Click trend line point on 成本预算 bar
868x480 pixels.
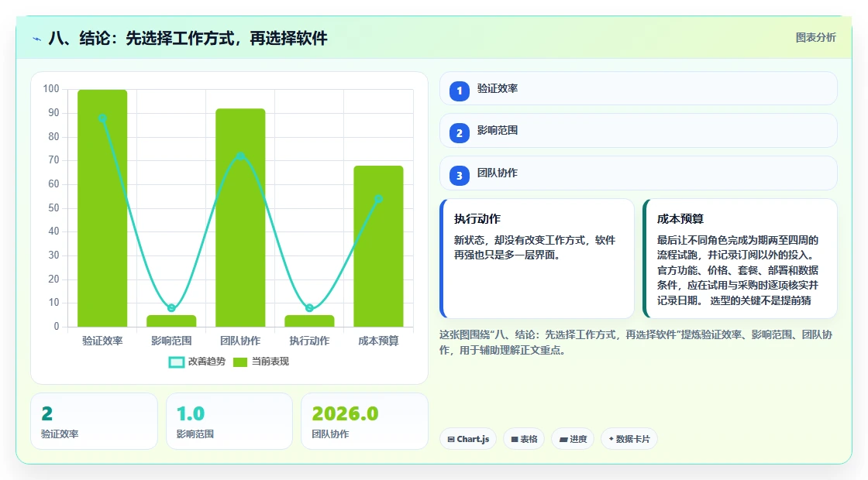tap(379, 199)
